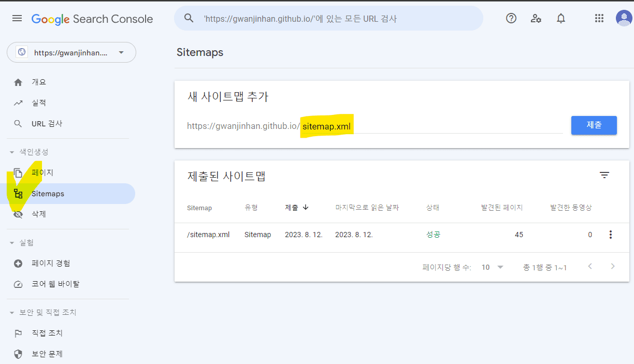This screenshot has width=634, height=364.
Task: Click the Google Search Console logo
Action: 92,19
